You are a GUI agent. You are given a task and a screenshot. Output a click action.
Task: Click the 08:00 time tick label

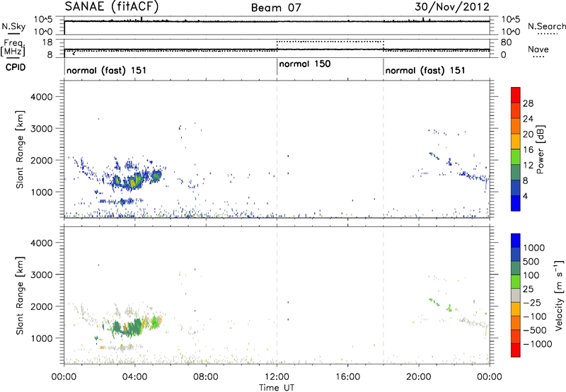(x=206, y=377)
